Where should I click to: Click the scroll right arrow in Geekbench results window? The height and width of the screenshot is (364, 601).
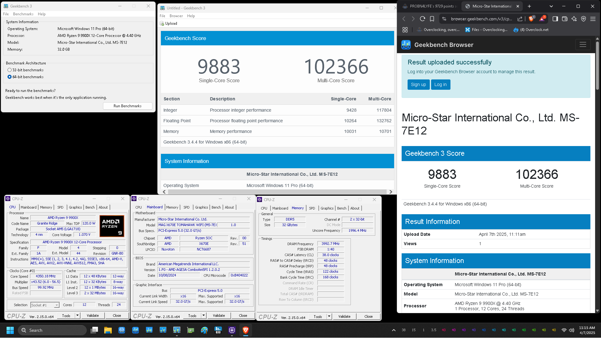pyautogui.click(x=390, y=192)
